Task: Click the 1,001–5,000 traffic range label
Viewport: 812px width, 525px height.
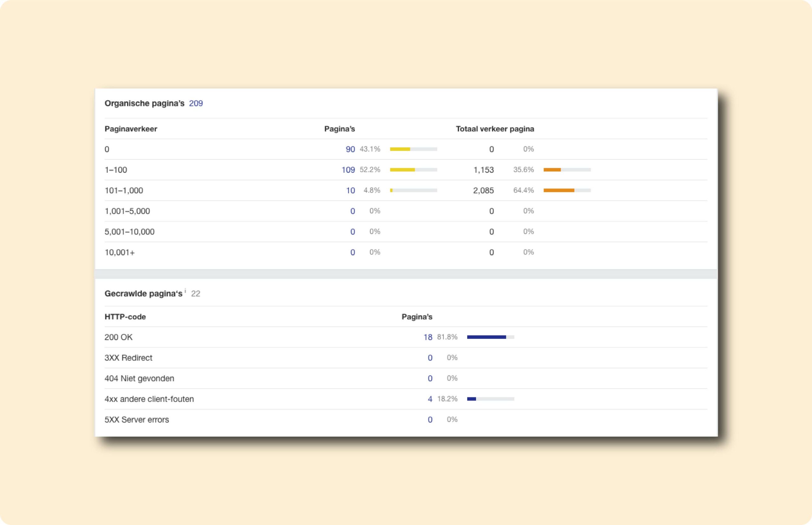Action: [x=127, y=211]
